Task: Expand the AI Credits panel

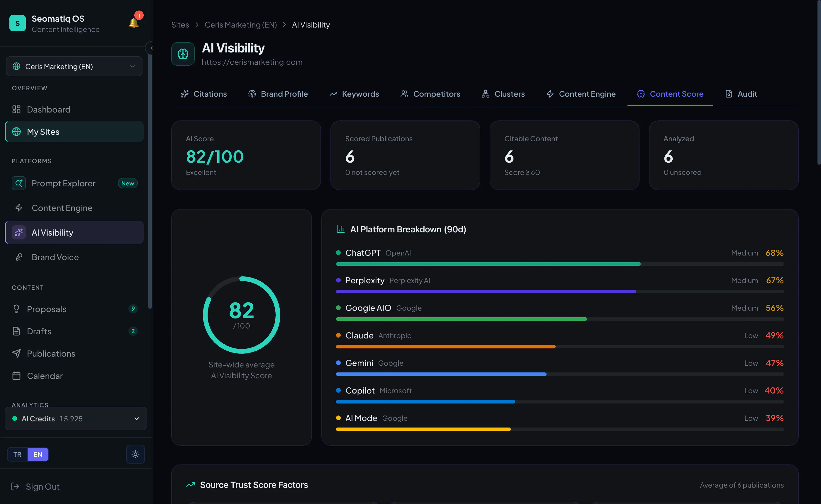Action: tap(76, 418)
